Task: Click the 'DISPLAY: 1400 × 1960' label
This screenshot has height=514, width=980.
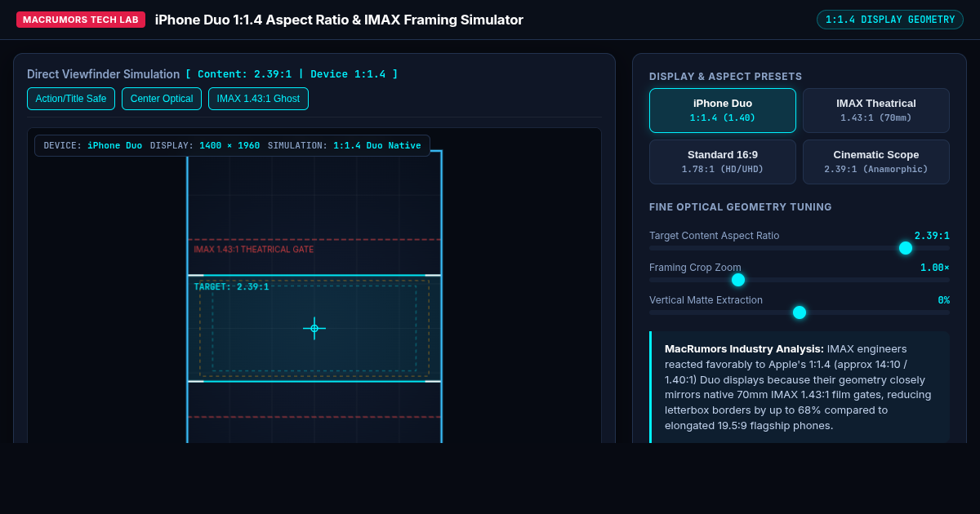Action: click(x=205, y=145)
